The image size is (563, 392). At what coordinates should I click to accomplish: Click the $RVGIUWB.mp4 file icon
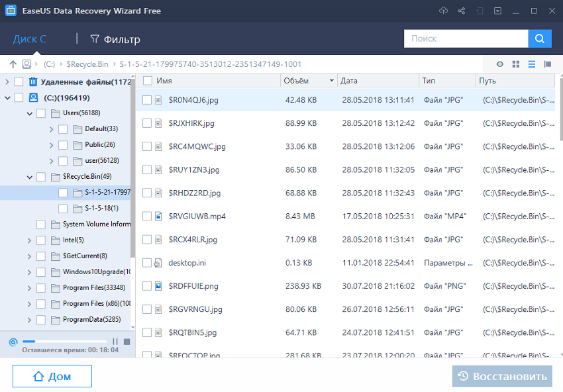pos(158,216)
